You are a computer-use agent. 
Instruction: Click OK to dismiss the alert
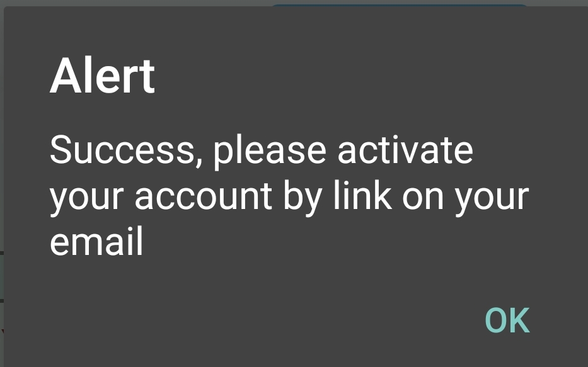click(507, 320)
